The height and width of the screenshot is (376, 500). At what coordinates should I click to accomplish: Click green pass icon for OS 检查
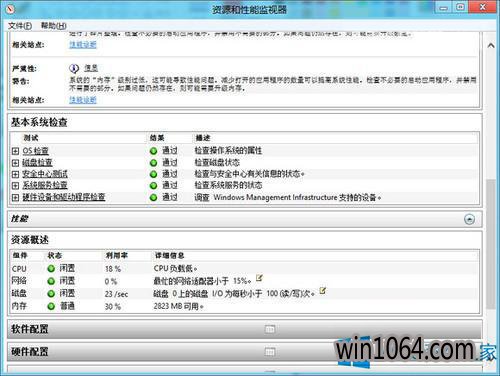click(x=153, y=151)
